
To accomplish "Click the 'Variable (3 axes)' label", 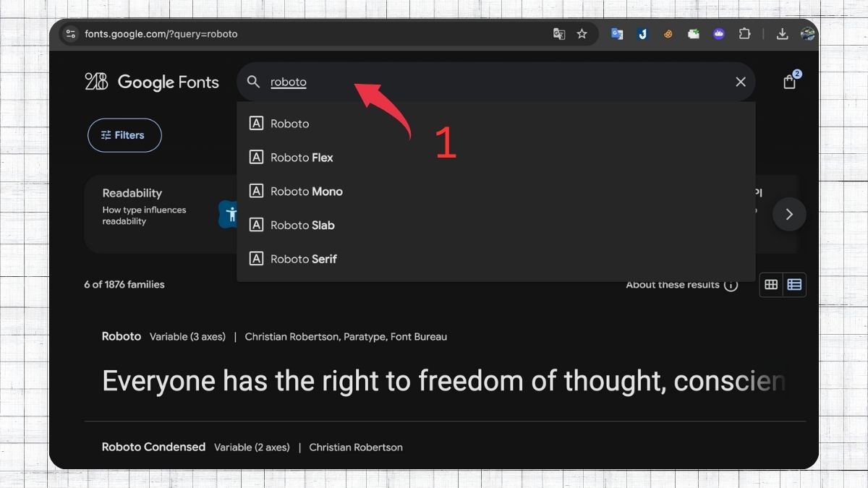I will pyautogui.click(x=187, y=337).
